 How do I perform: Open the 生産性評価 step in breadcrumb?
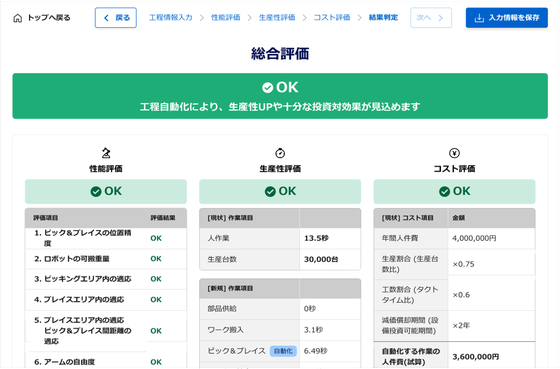coord(277,18)
